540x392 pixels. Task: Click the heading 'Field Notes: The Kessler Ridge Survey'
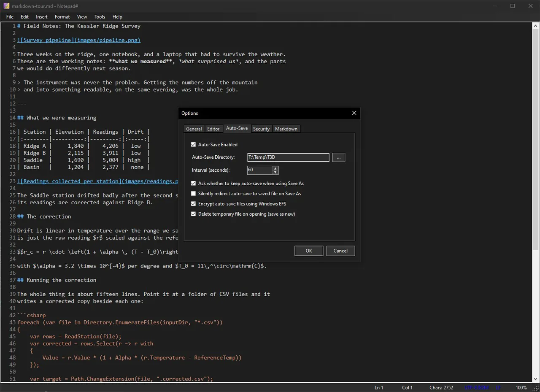click(x=79, y=26)
